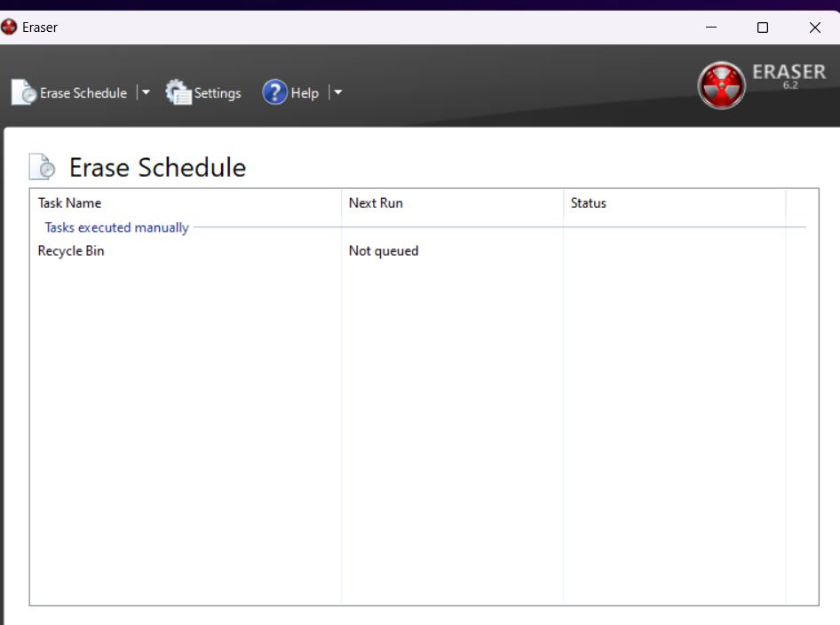
Task: Select the Recycle Bin task icon row
Action: 70,250
